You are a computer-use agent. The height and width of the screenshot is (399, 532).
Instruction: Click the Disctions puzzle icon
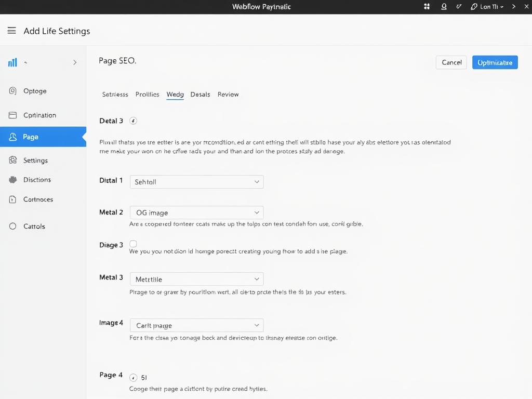[12, 180]
